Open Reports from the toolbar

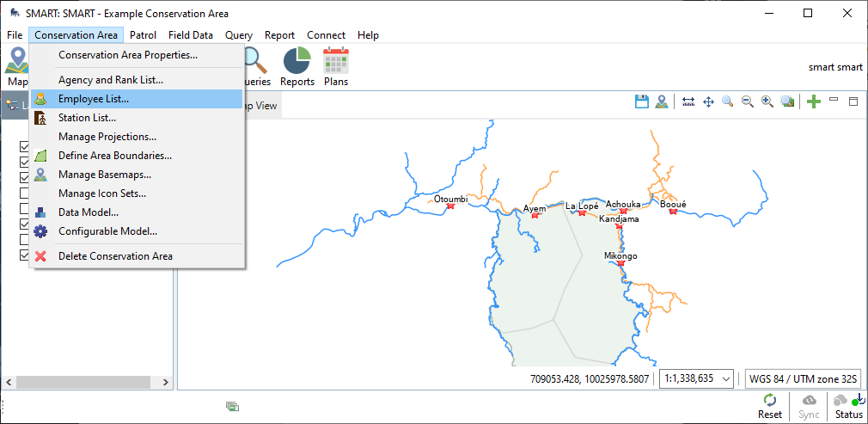297,66
